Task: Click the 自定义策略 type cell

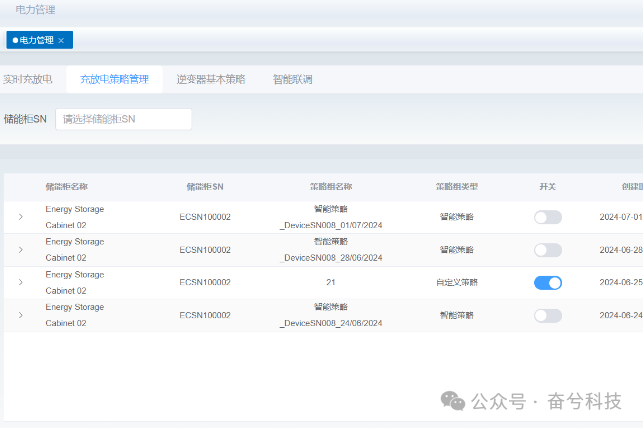Action: 457,283
